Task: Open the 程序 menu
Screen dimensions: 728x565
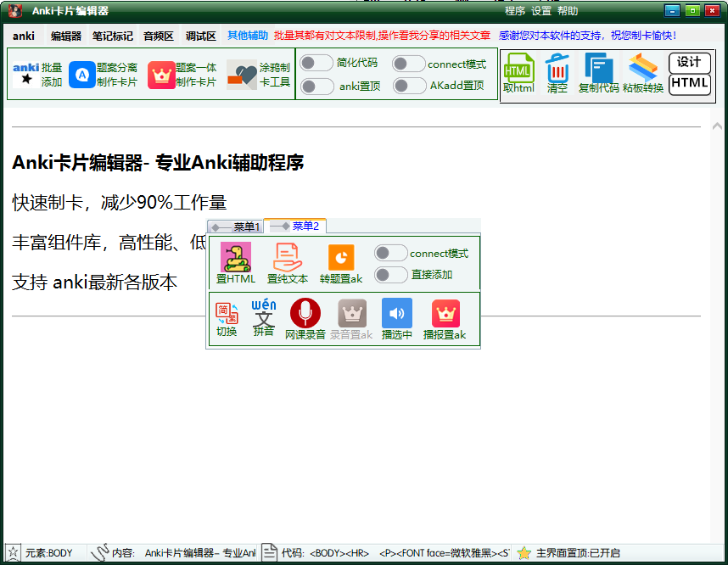Action: tap(515, 11)
